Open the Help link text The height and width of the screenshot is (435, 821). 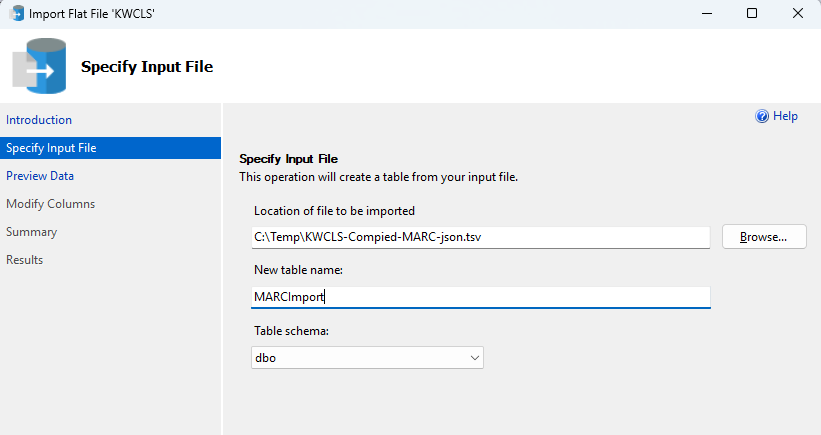[785, 116]
